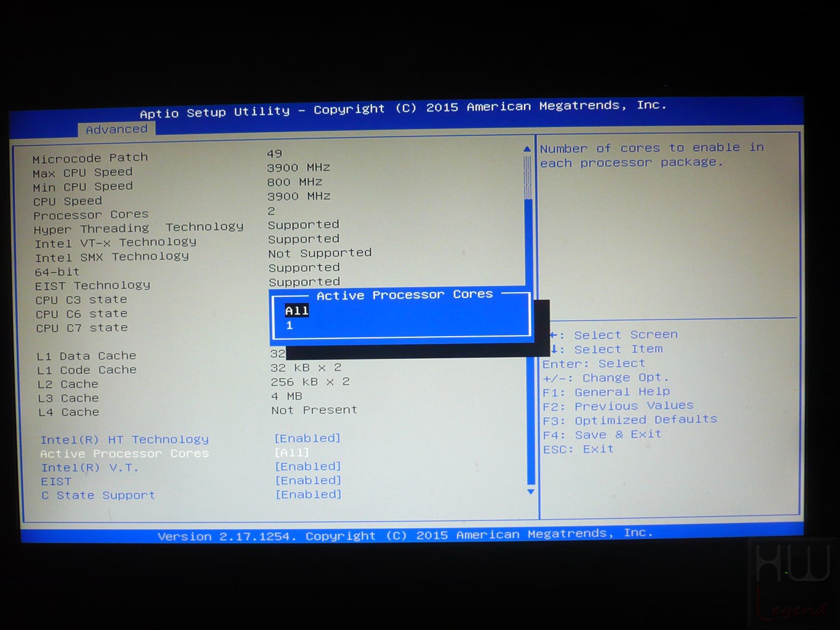Click the '256 kB x 2' value

[310, 382]
